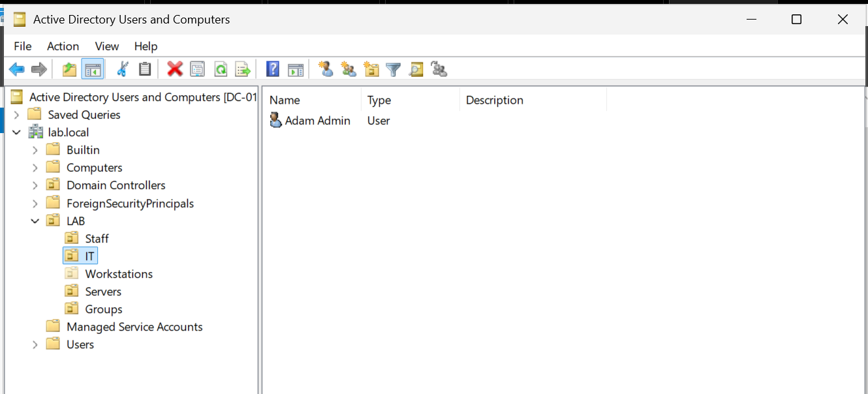The width and height of the screenshot is (868, 394).
Task: Open Find objects with magnifier icon
Action: [416, 69]
